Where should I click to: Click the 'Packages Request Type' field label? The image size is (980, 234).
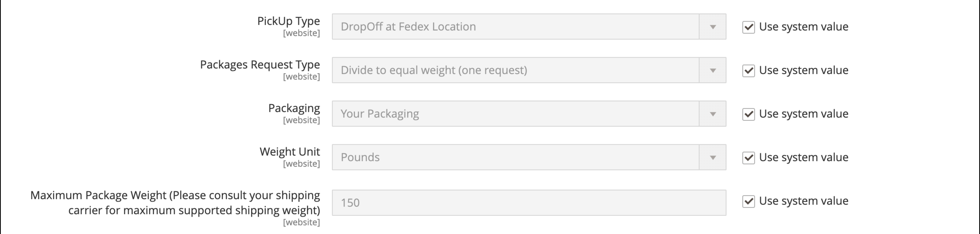[x=260, y=65]
